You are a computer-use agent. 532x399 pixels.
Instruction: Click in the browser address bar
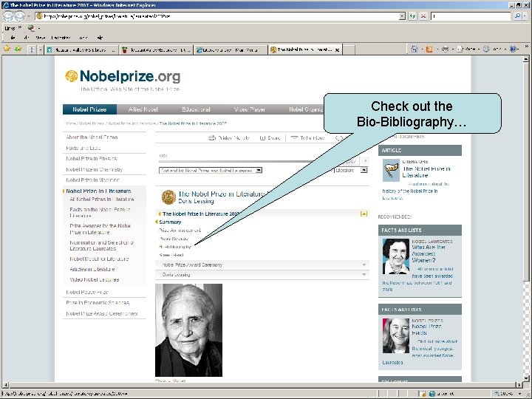pyautogui.click(x=217, y=16)
